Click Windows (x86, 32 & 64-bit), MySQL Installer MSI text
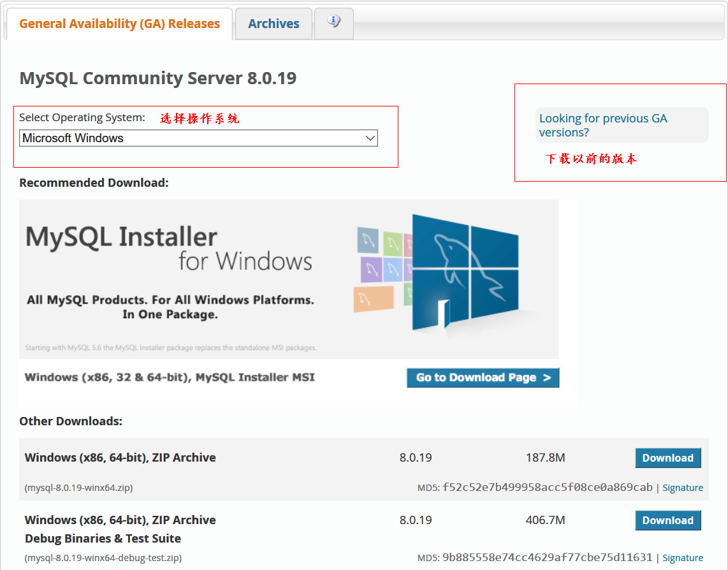 pyautogui.click(x=170, y=377)
